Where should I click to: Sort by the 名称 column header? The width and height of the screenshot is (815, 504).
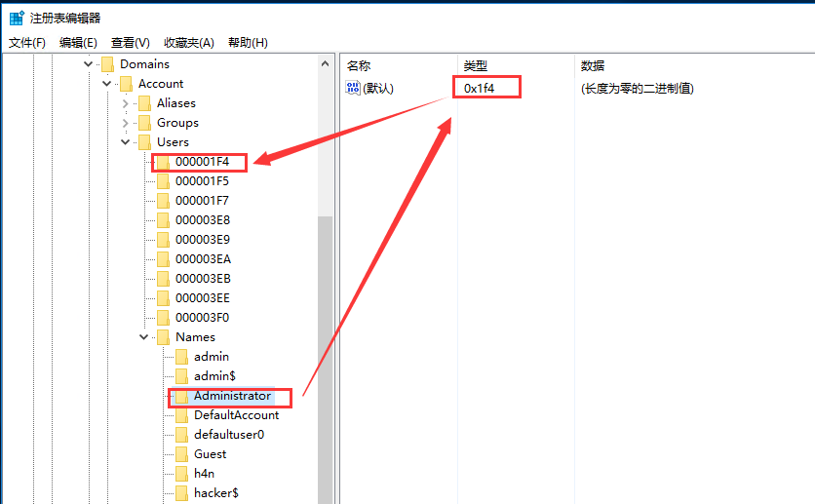pos(359,65)
